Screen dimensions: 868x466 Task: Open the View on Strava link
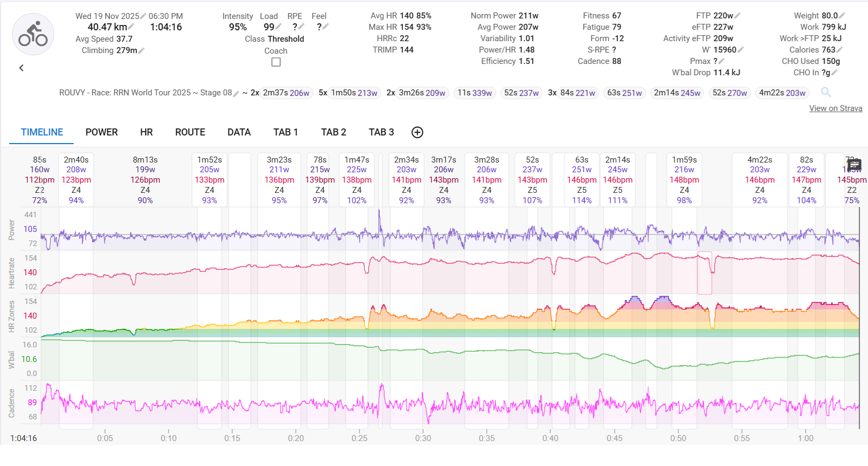pyautogui.click(x=836, y=108)
